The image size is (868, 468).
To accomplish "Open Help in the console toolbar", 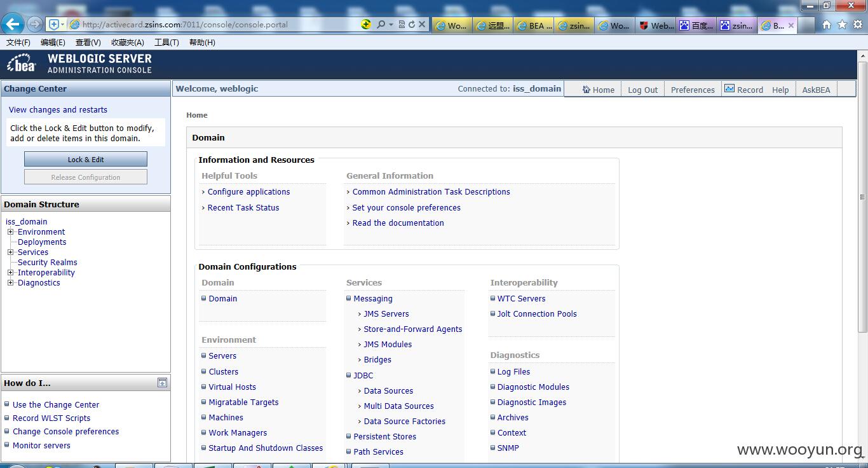I will (x=780, y=90).
